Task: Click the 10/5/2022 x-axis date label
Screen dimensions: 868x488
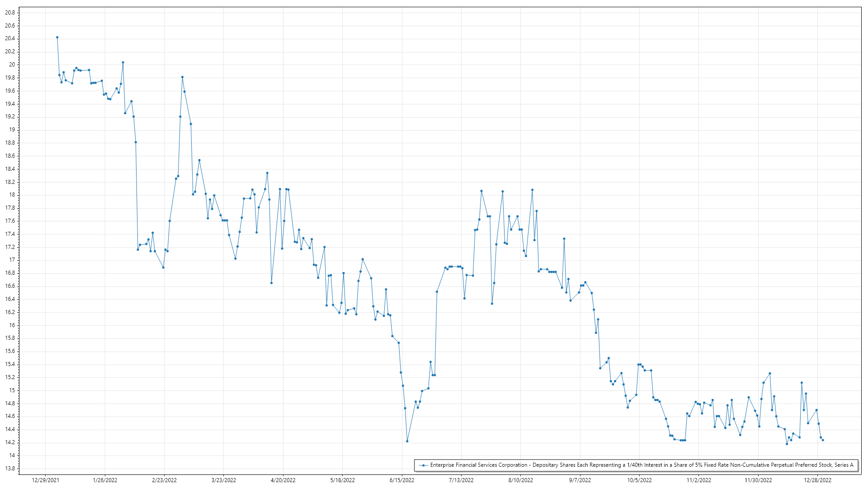Action: (x=639, y=480)
